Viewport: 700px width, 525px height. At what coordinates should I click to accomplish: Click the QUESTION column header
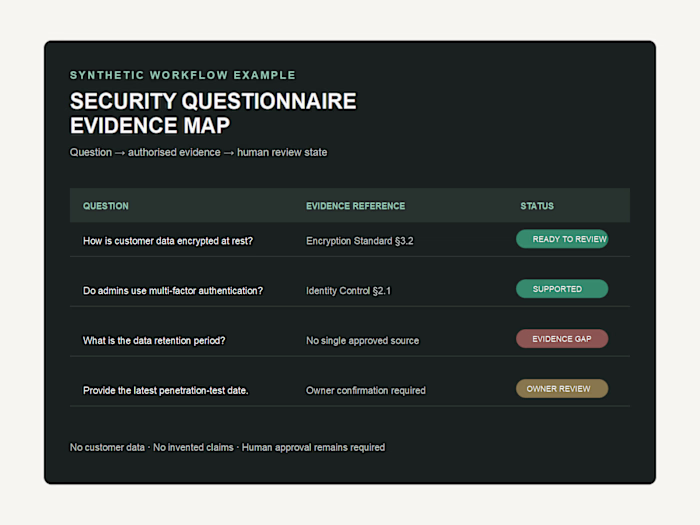[x=106, y=206]
